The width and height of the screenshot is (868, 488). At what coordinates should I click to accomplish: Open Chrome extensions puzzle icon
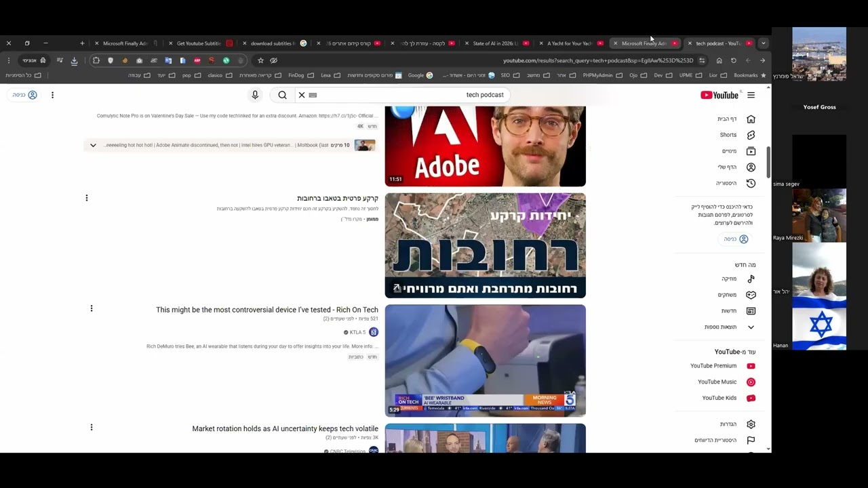pos(96,60)
